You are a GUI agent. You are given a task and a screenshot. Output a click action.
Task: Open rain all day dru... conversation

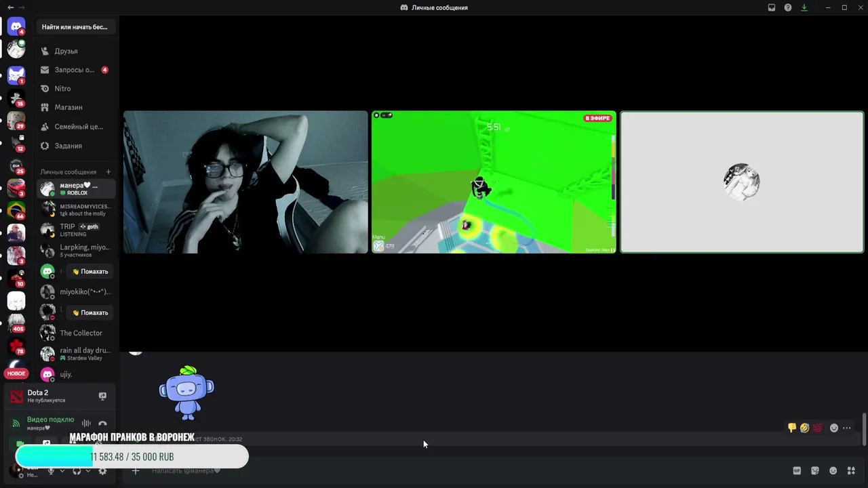[76, 354]
